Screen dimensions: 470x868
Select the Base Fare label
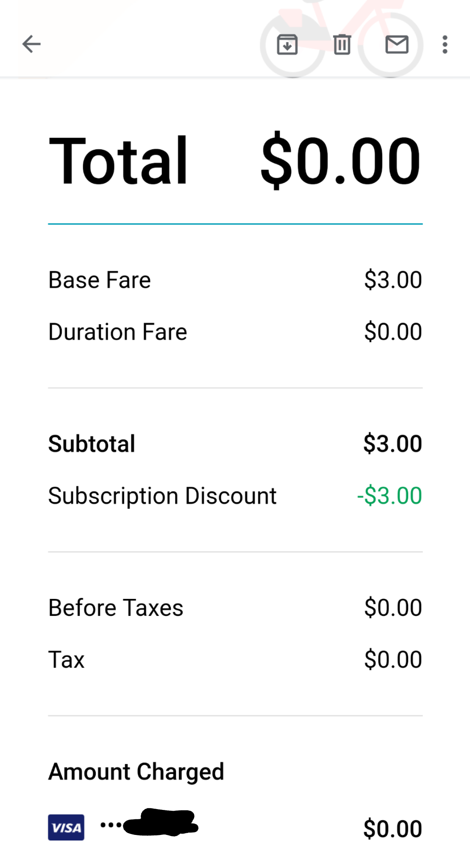tap(100, 280)
